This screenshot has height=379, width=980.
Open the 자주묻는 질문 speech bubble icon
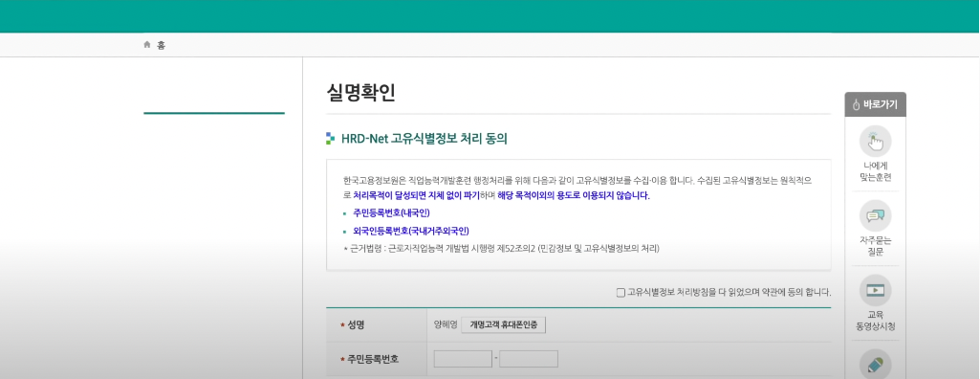(x=875, y=215)
